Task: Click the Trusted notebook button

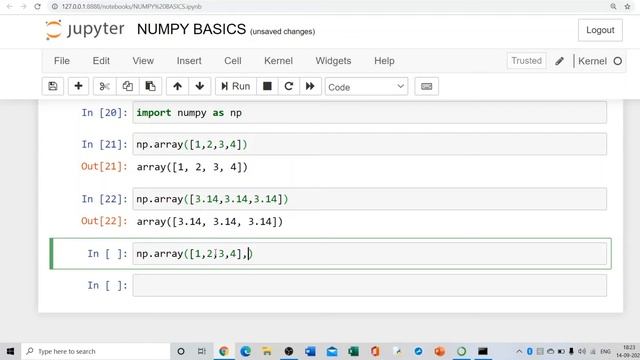Action: click(x=527, y=61)
